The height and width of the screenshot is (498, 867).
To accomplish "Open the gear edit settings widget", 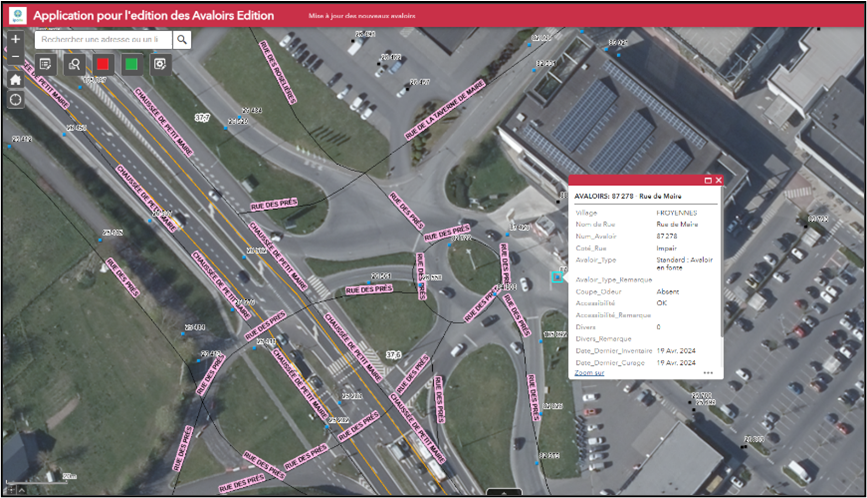I will click(x=159, y=64).
